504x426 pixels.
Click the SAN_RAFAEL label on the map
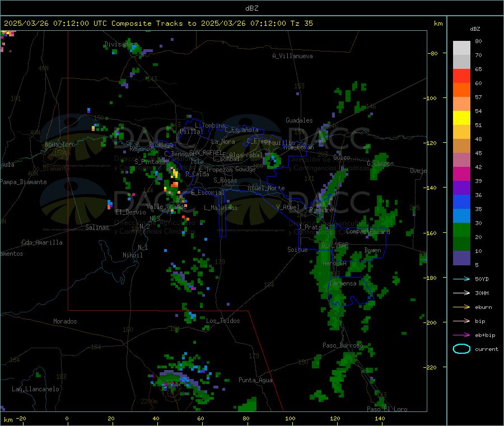pyautogui.click(x=205, y=152)
